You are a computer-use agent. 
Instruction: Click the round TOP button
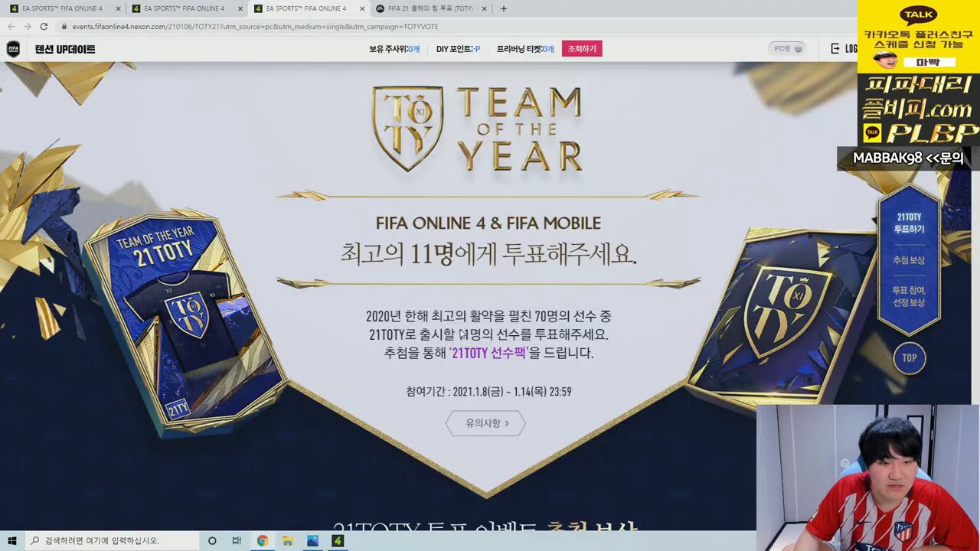coord(909,357)
